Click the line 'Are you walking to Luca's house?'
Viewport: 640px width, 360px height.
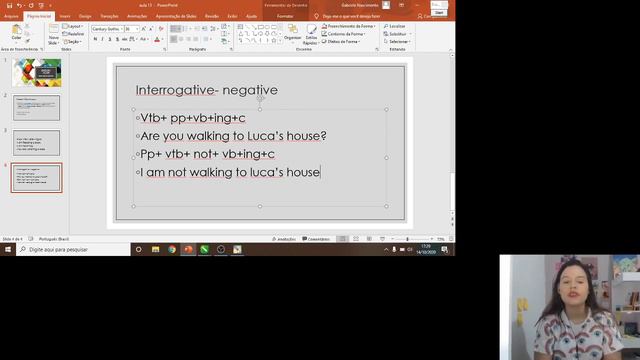coord(233,136)
